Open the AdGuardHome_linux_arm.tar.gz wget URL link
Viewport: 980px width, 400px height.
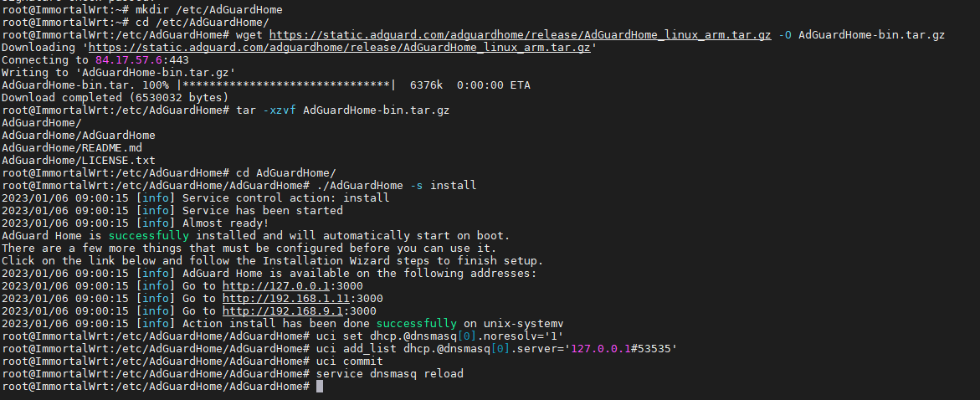520,35
